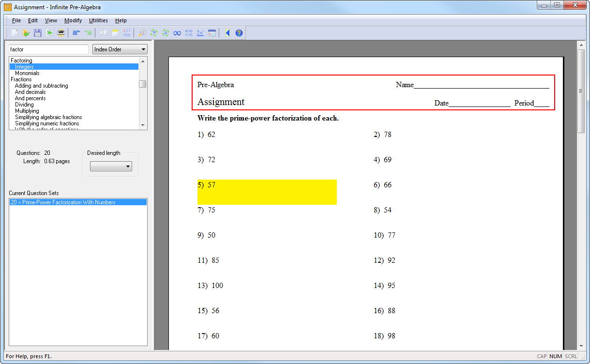
Task: Select question 1) 62
Action: pos(206,135)
